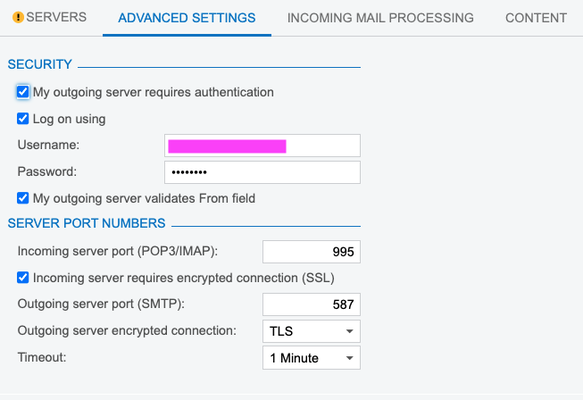
Task: Open the Servers tab
Action: [49, 17]
